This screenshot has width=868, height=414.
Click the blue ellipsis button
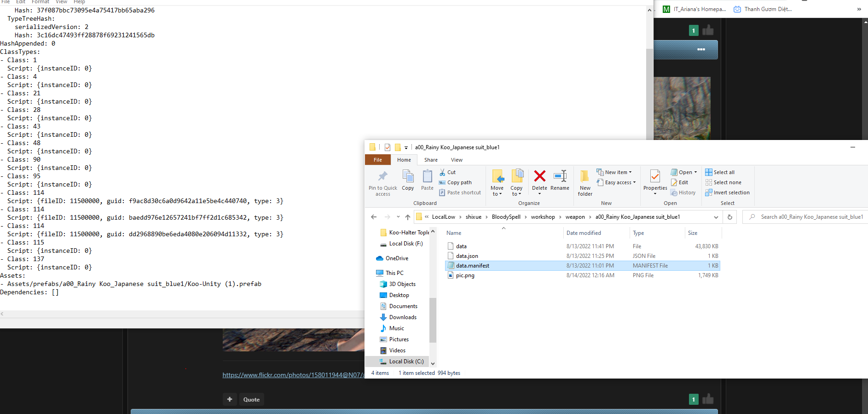(701, 49)
